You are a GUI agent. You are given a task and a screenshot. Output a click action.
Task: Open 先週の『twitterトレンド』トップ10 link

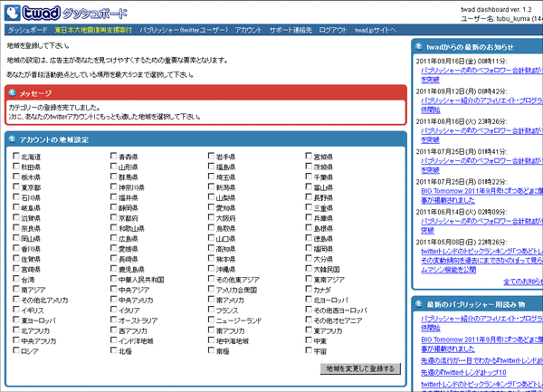463,372
